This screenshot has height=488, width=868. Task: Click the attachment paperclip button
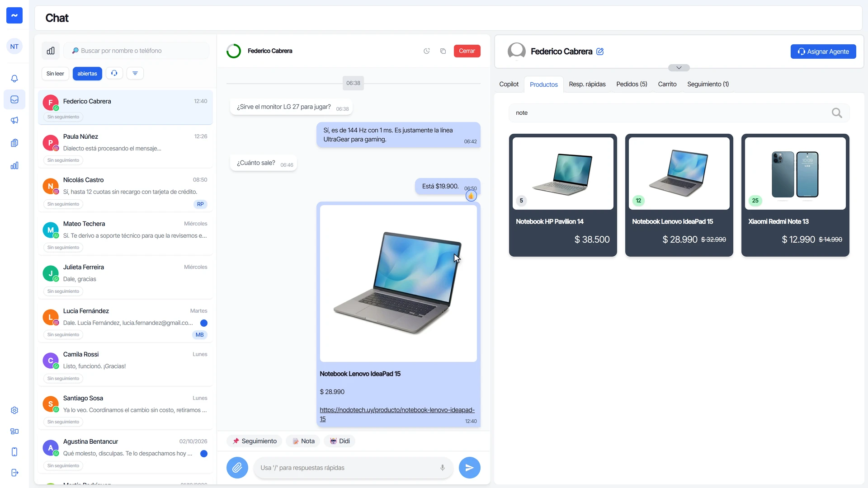pos(237,468)
